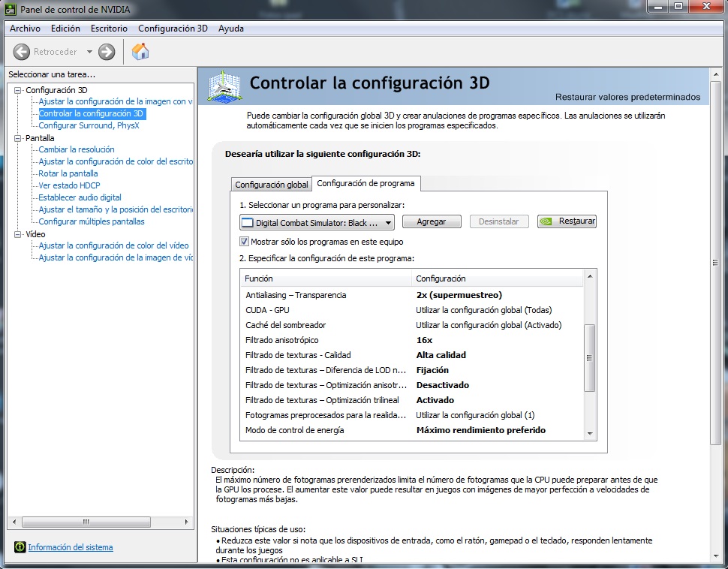Screen dimensions: 728x569
Task: Select 'Controlar la configuración 3D' in task tree
Action: [91, 113]
